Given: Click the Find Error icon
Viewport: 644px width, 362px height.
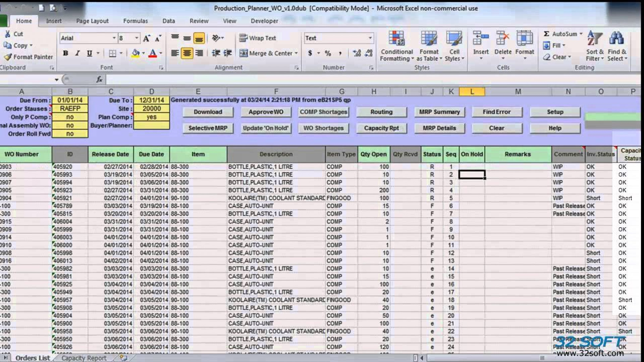Looking at the screenshot, I should (496, 111).
